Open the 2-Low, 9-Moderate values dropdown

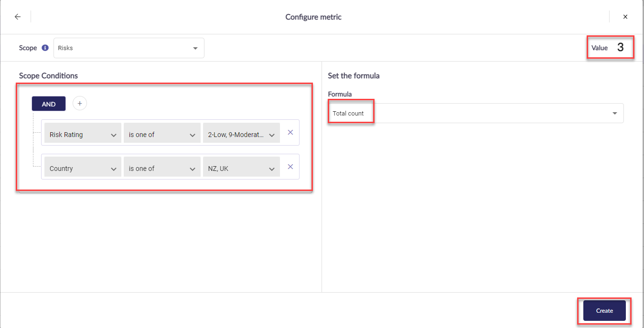pyautogui.click(x=241, y=133)
